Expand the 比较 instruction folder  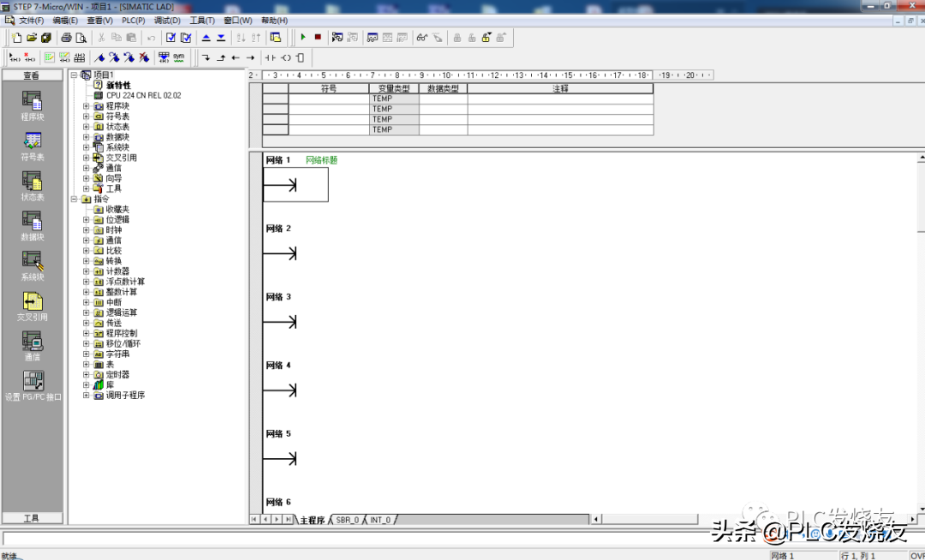[x=87, y=251]
